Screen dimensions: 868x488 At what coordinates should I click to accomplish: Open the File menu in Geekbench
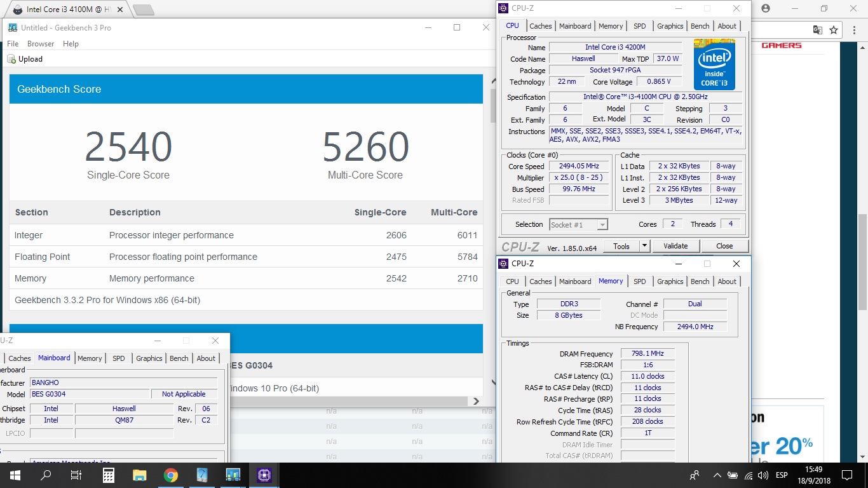click(x=13, y=44)
